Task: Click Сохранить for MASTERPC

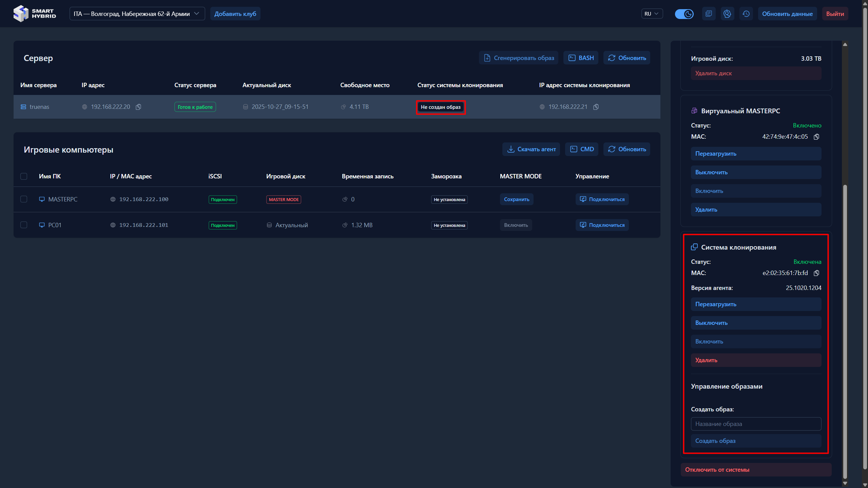Action: tap(516, 199)
